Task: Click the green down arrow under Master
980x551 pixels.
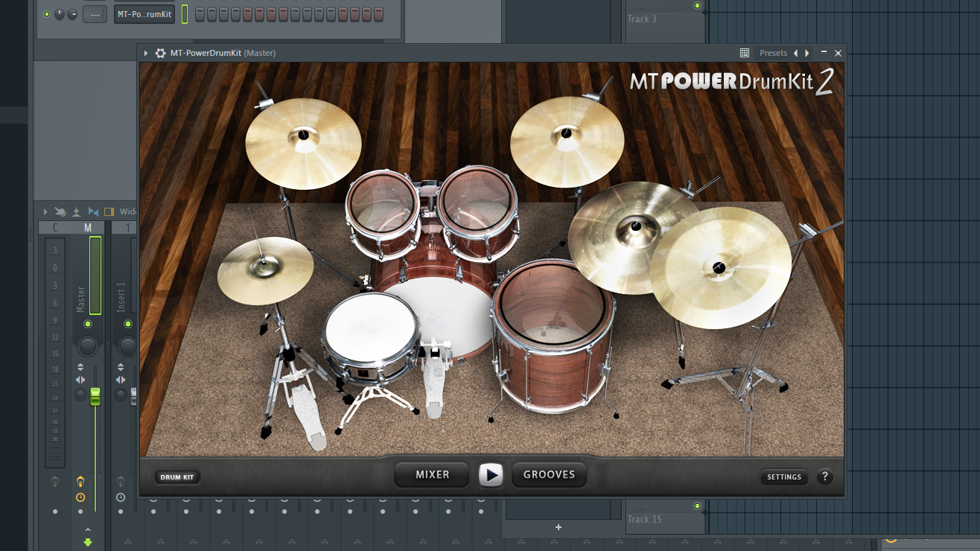Action: (x=88, y=542)
